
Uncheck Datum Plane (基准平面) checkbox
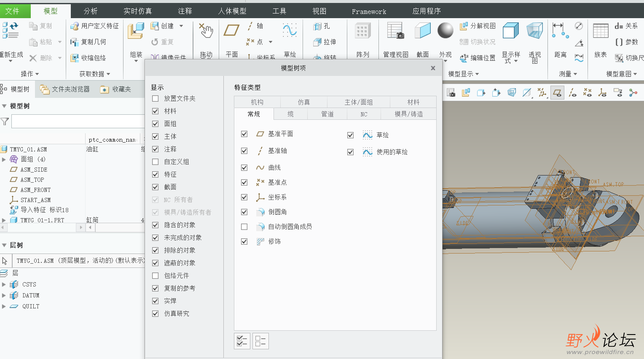tap(244, 134)
